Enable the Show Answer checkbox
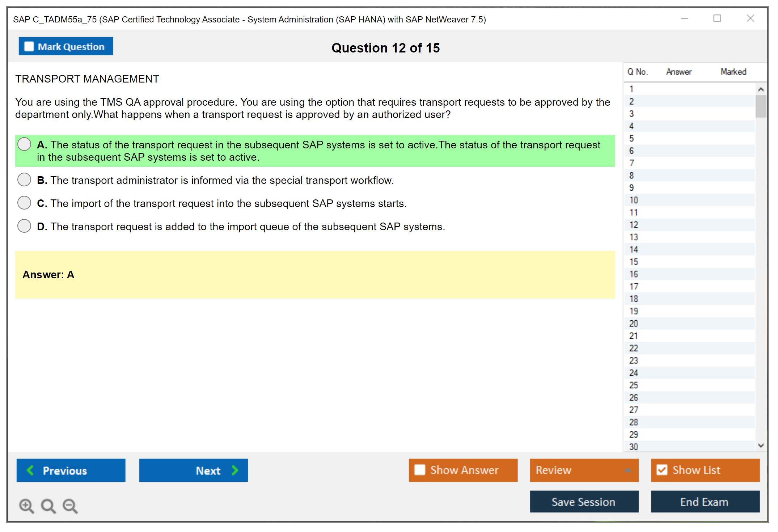Screen dimensions: 778x532 [420, 470]
